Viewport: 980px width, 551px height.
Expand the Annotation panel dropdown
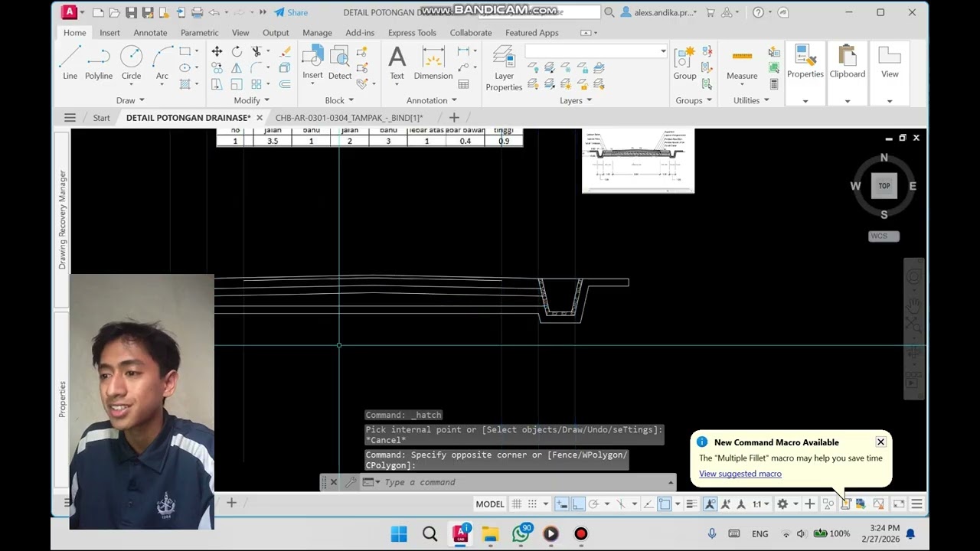tap(432, 100)
